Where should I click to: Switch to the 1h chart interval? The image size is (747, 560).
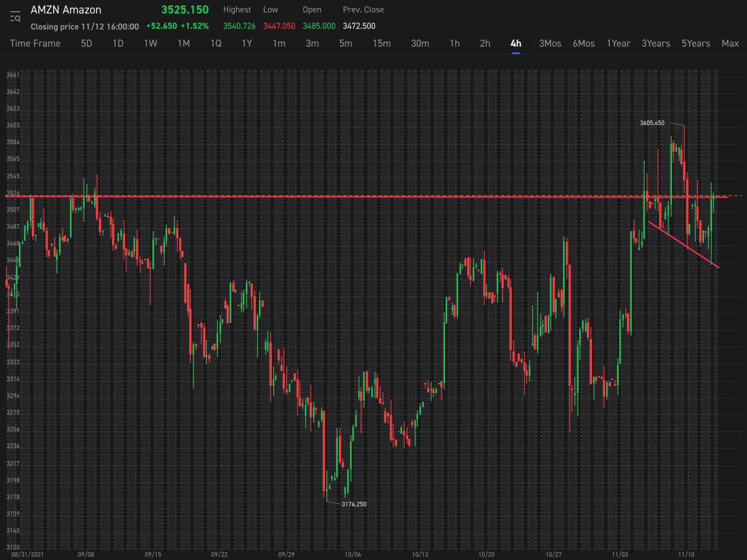455,43
